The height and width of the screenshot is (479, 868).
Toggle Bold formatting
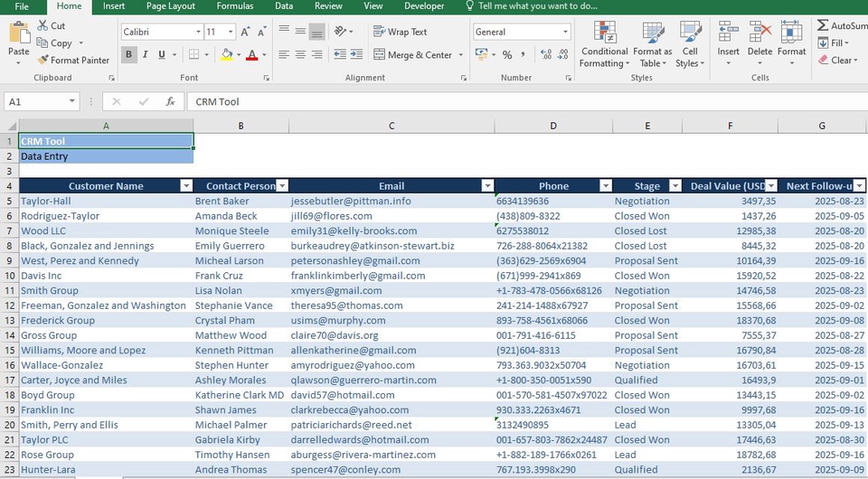[x=128, y=55]
